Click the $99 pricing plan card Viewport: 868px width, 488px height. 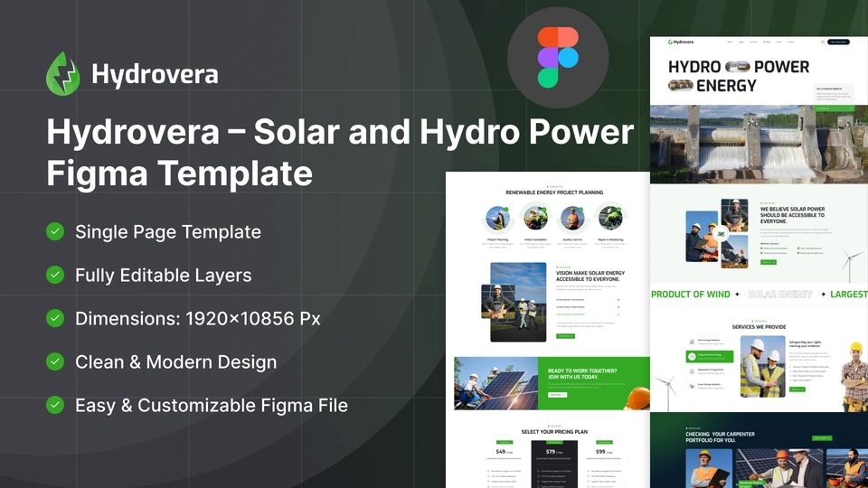coord(604,465)
